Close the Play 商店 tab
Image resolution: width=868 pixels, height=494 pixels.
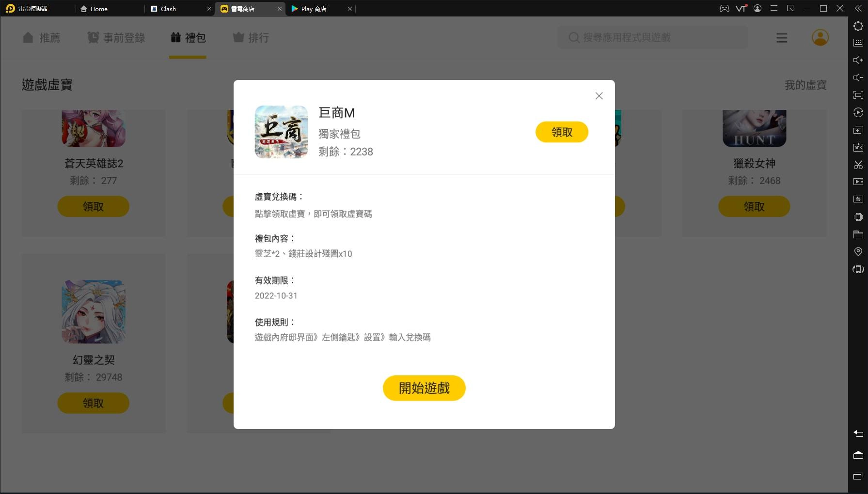click(350, 9)
